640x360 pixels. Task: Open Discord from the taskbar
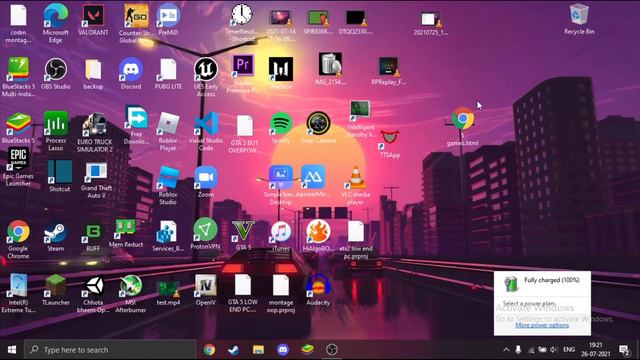pyautogui.click(x=282, y=350)
